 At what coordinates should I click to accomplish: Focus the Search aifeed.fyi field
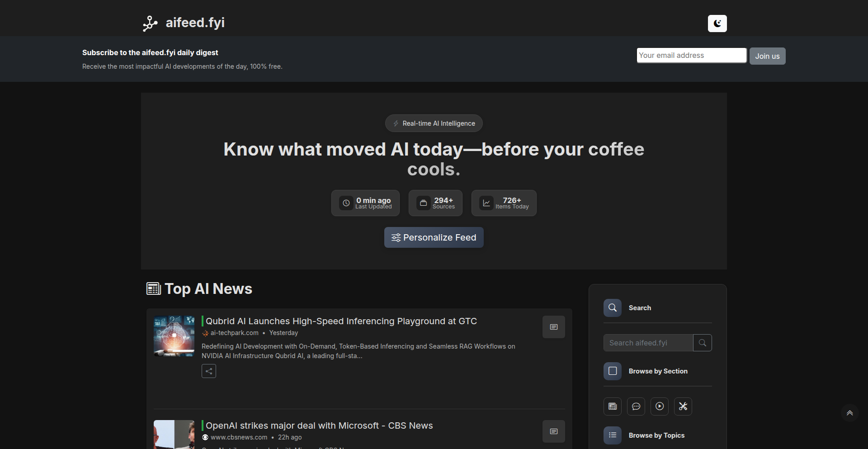(648, 343)
